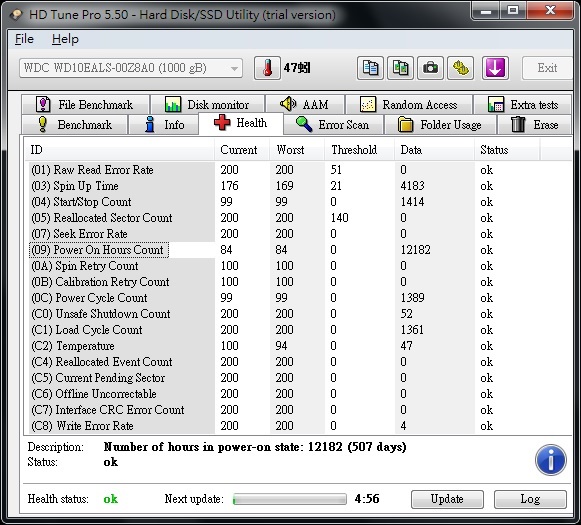Open the Folder Usage tab
Screen dimensions: 581x525
[440, 124]
